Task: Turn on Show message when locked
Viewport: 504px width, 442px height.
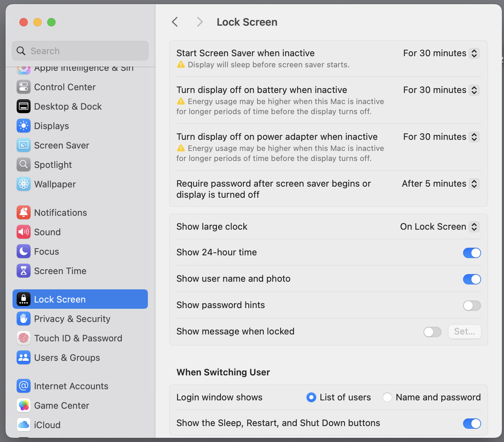Action: click(432, 332)
